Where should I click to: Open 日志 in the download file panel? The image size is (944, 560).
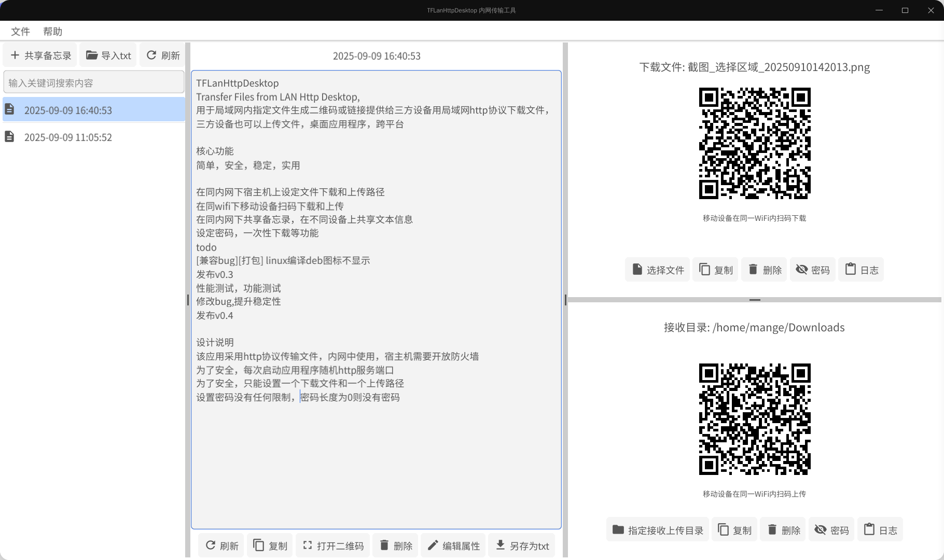pyautogui.click(x=861, y=270)
